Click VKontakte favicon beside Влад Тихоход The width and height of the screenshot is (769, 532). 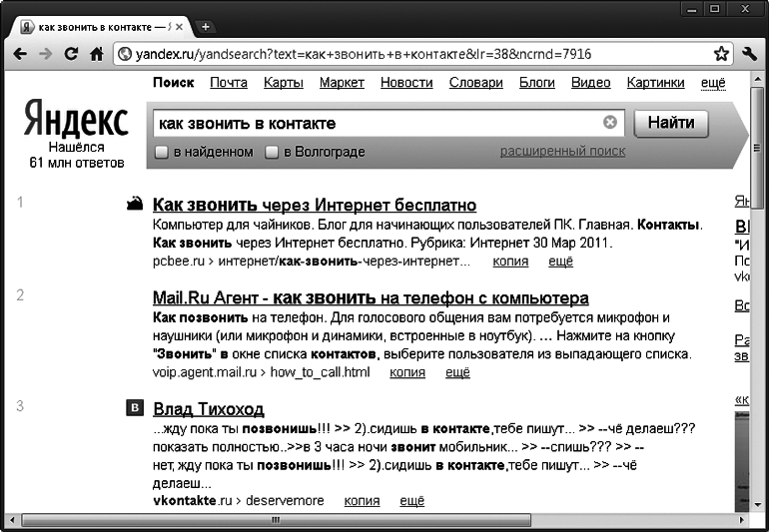tap(135, 407)
